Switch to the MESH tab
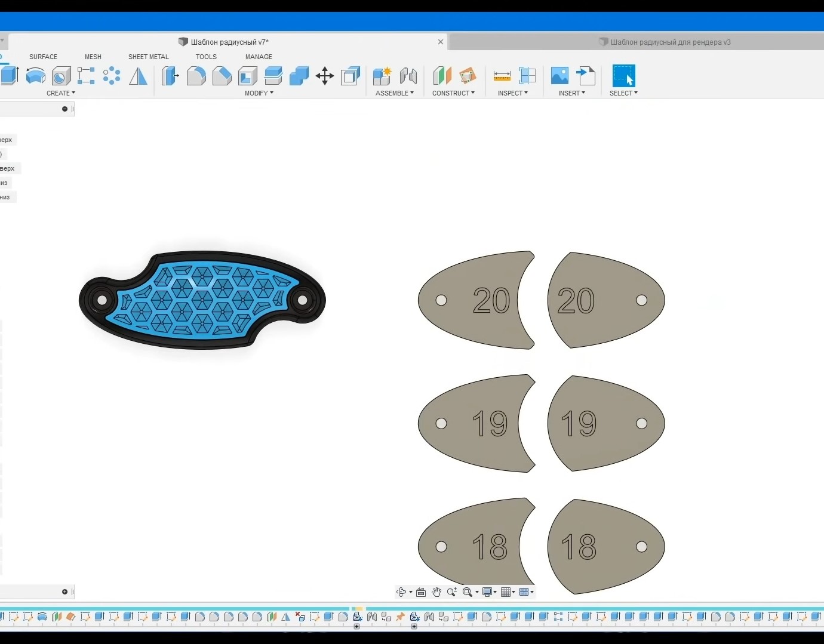This screenshot has height=644, width=824. pos(93,57)
